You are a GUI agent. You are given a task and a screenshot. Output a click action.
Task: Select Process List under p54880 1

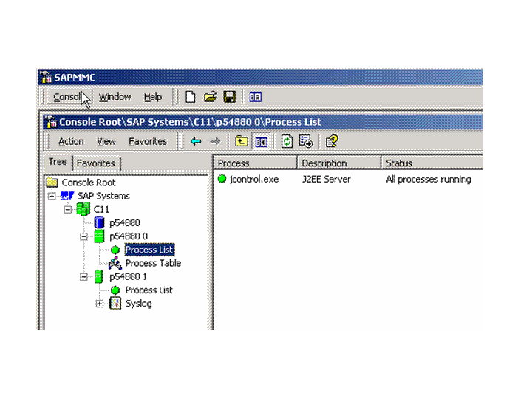(149, 290)
